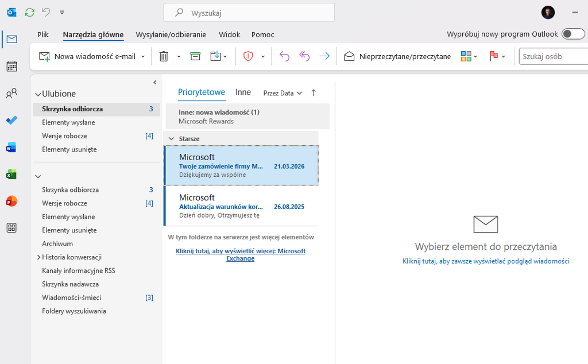This screenshot has height=364, width=588.
Task: Open Microsoft email dated 21.03.2026
Action: coord(241,165)
